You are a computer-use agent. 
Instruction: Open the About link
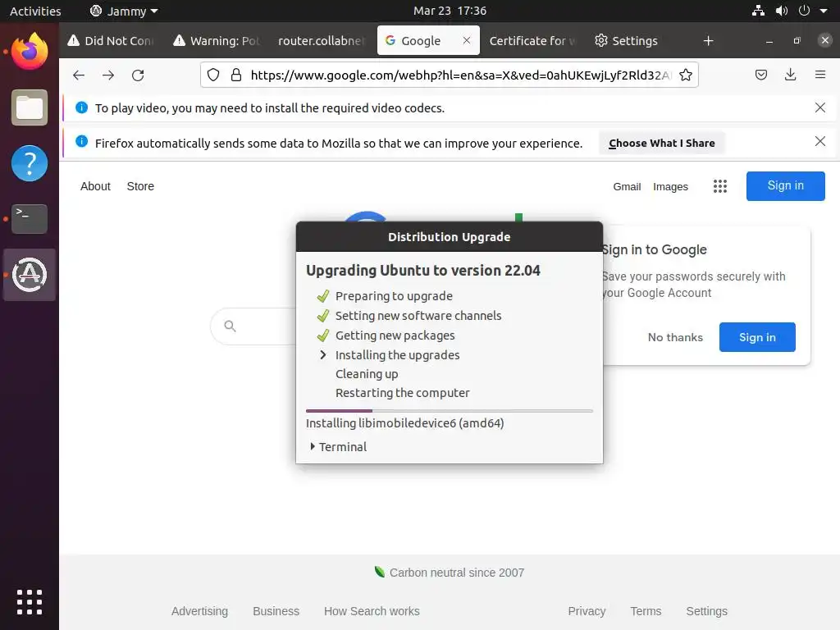click(95, 186)
